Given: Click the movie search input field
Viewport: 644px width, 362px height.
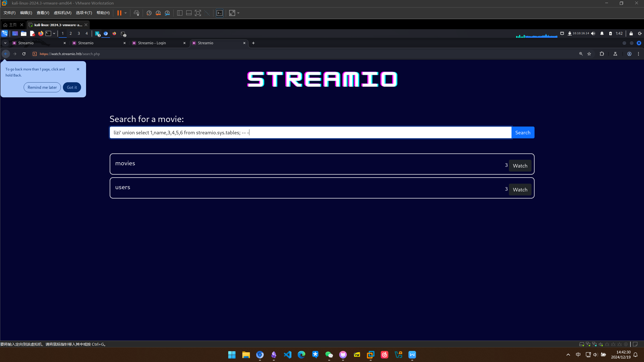Looking at the screenshot, I should point(310,133).
